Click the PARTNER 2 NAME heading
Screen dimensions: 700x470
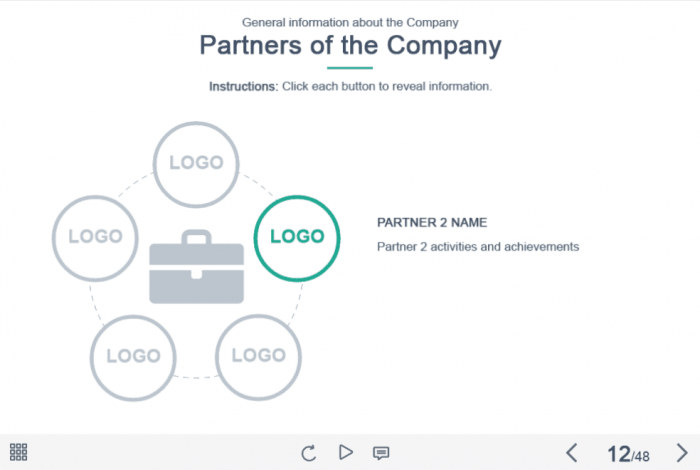(x=432, y=223)
